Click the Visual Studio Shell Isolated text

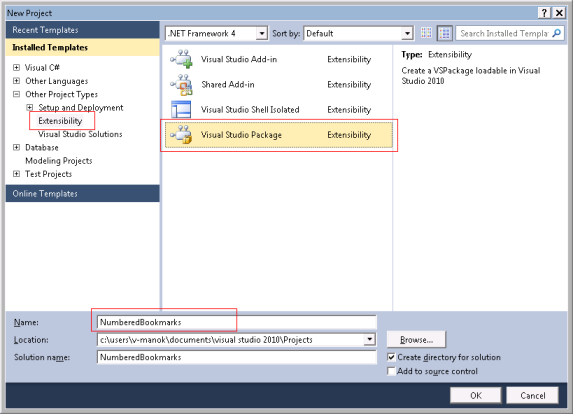pyautogui.click(x=250, y=110)
